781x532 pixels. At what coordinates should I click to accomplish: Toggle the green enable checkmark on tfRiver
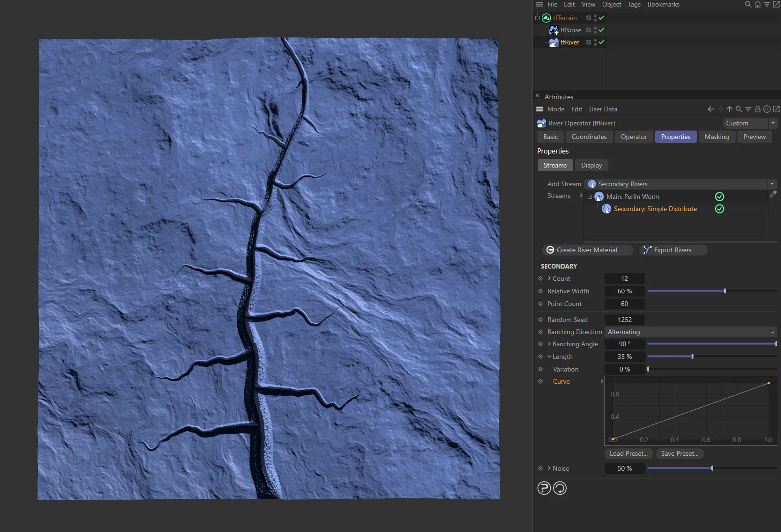[602, 42]
